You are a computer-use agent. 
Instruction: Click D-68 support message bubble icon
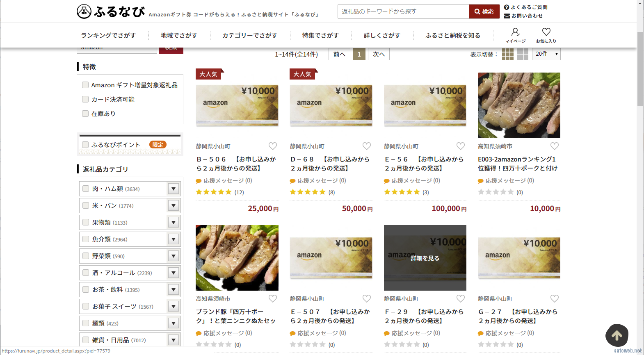click(293, 181)
